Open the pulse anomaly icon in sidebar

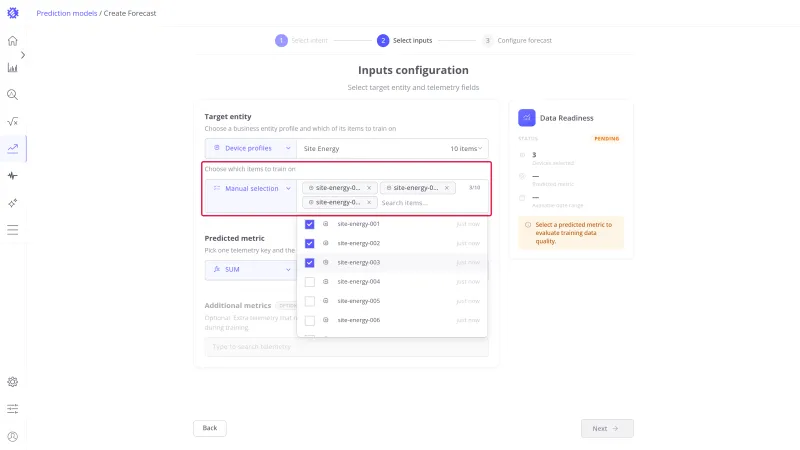click(13, 176)
